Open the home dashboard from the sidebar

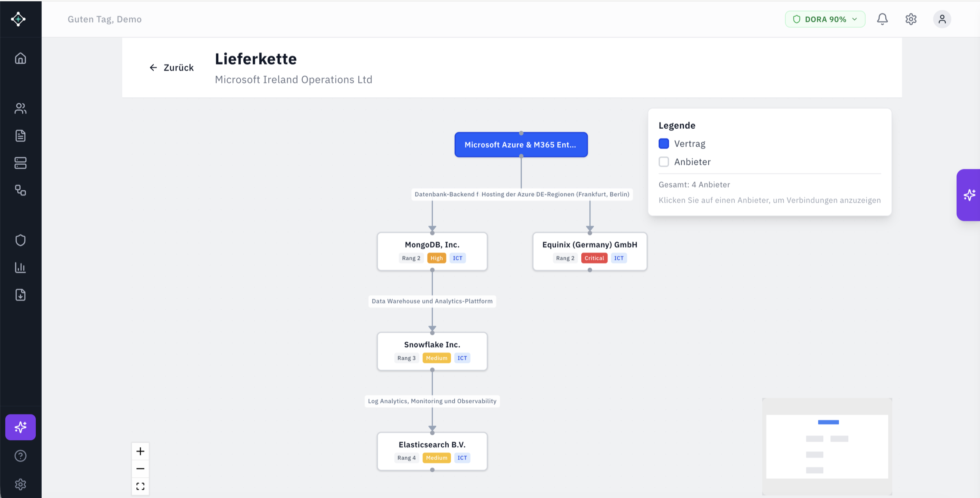tap(20, 58)
